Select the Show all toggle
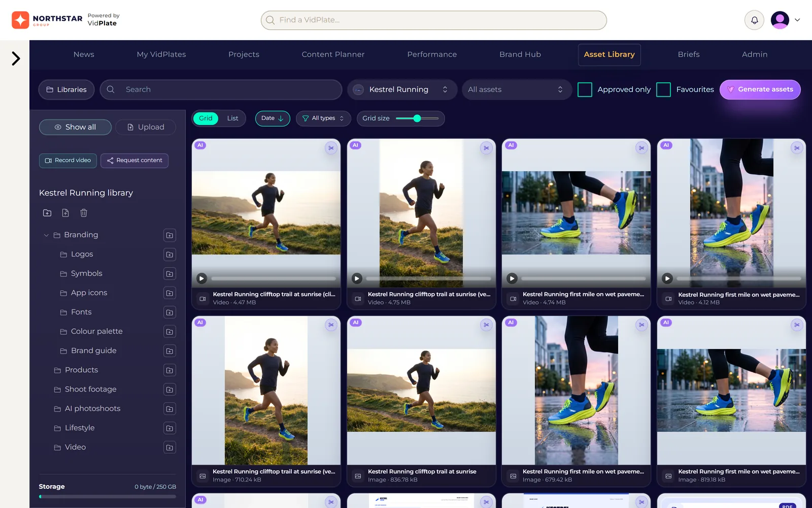This screenshot has height=508, width=812. coord(75,127)
